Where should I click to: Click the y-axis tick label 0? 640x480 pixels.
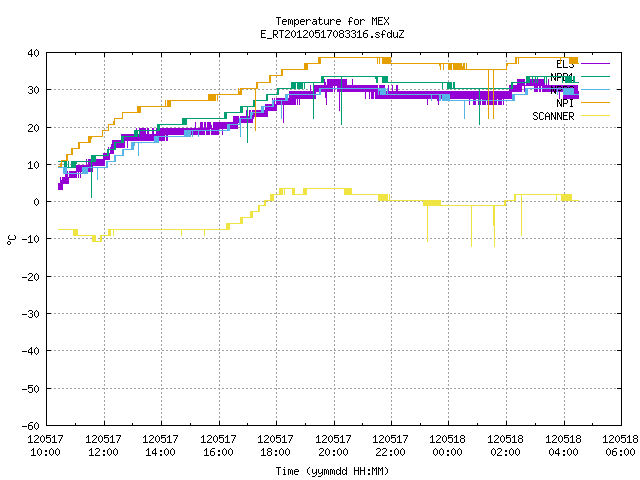(37, 202)
